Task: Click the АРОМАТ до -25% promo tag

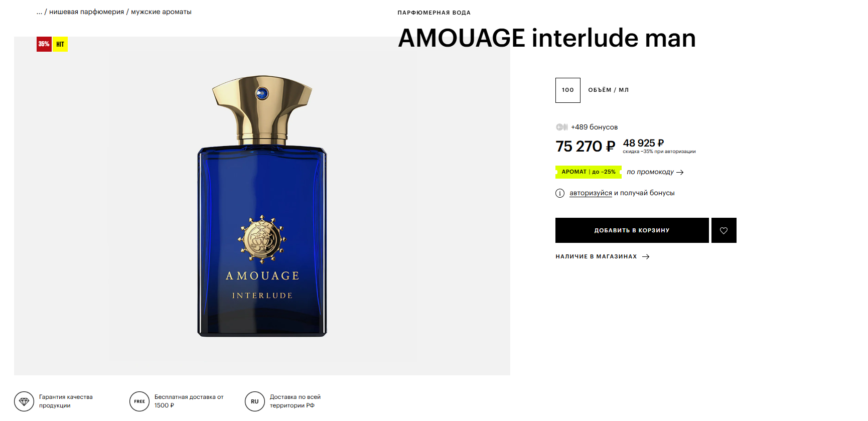Action: [x=589, y=172]
